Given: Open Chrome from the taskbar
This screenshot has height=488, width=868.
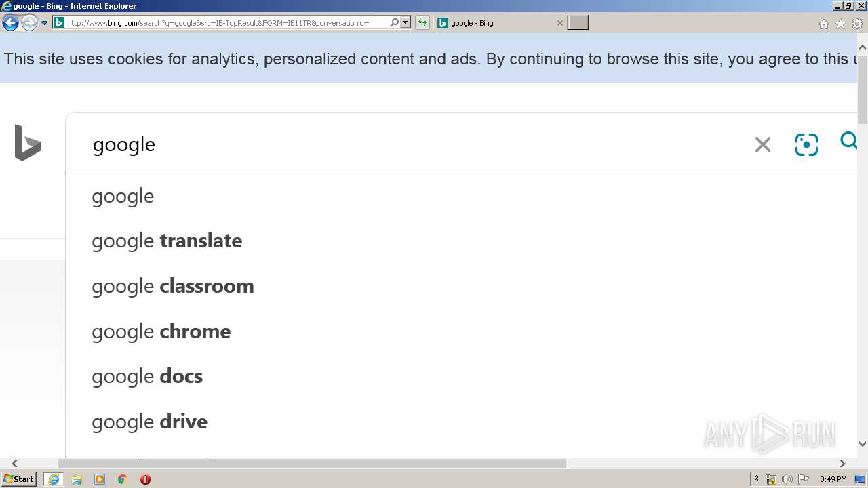Looking at the screenshot, I should pos(123,479).
